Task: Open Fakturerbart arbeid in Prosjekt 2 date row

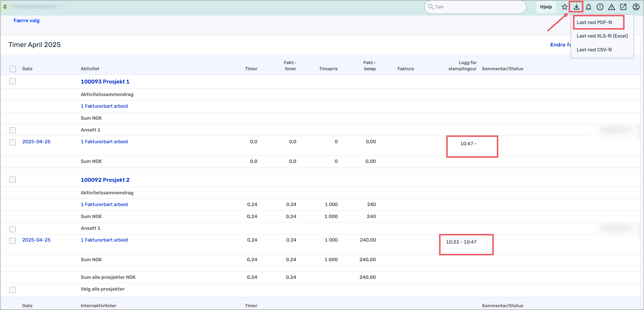Action: point(104,240)
